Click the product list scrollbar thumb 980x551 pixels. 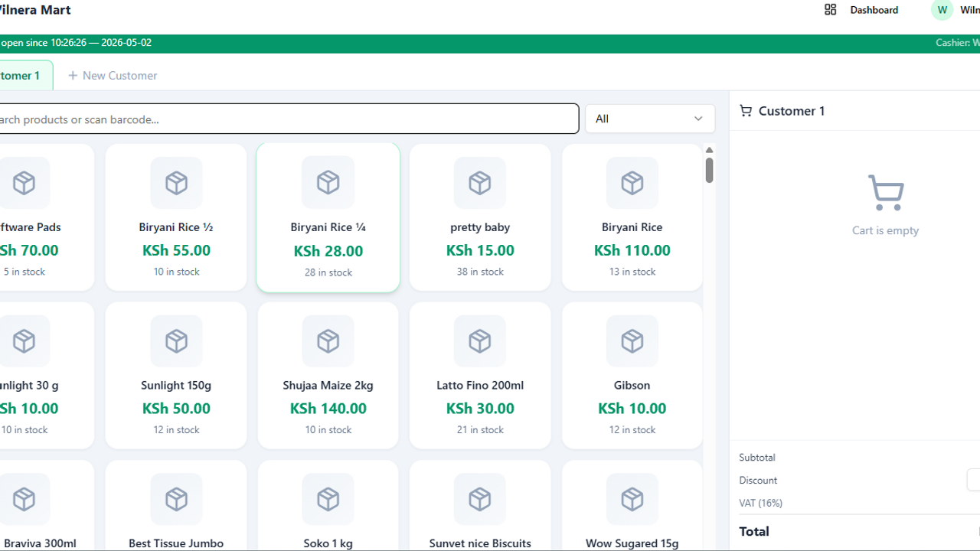click(x=709, y=170)
